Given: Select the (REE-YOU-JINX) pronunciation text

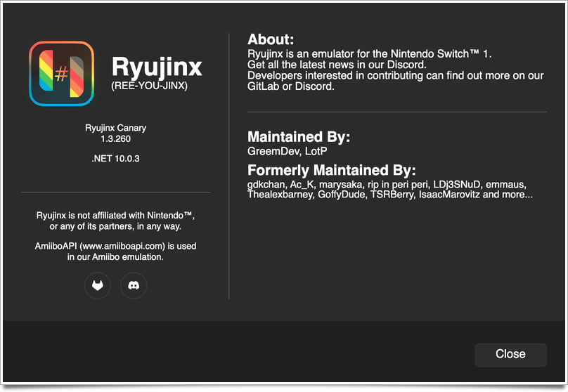Looking at the screenshot, I should coord(149,86).
